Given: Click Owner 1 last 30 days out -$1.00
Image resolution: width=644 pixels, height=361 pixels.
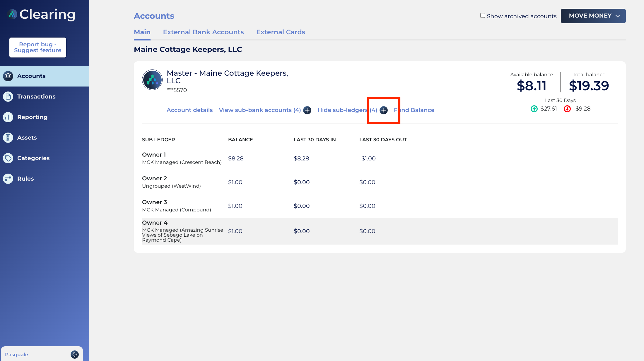Looking at the screenshot, I should coord(368,159).
